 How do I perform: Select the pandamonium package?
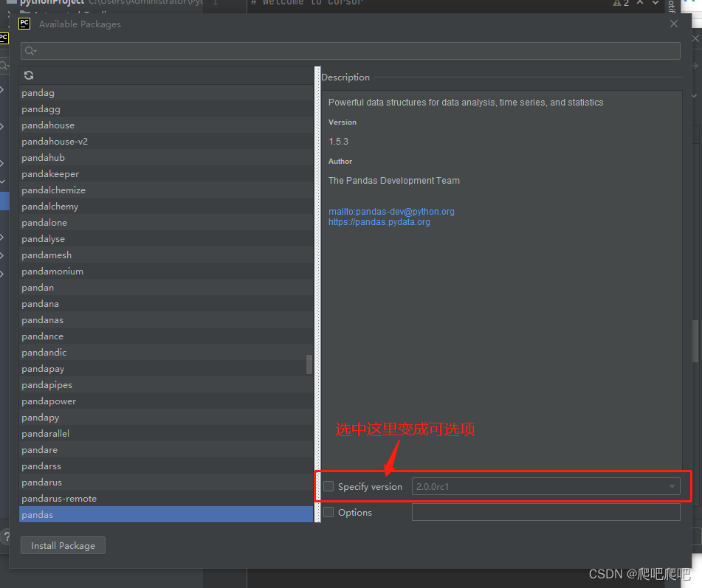coord(166,271)
